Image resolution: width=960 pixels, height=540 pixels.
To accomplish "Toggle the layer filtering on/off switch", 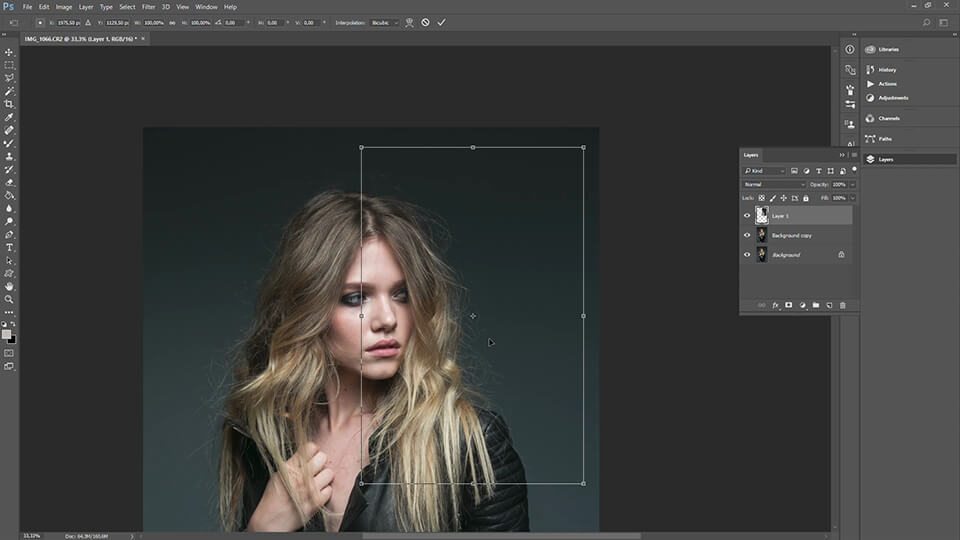I will click(x=854, y=170).
